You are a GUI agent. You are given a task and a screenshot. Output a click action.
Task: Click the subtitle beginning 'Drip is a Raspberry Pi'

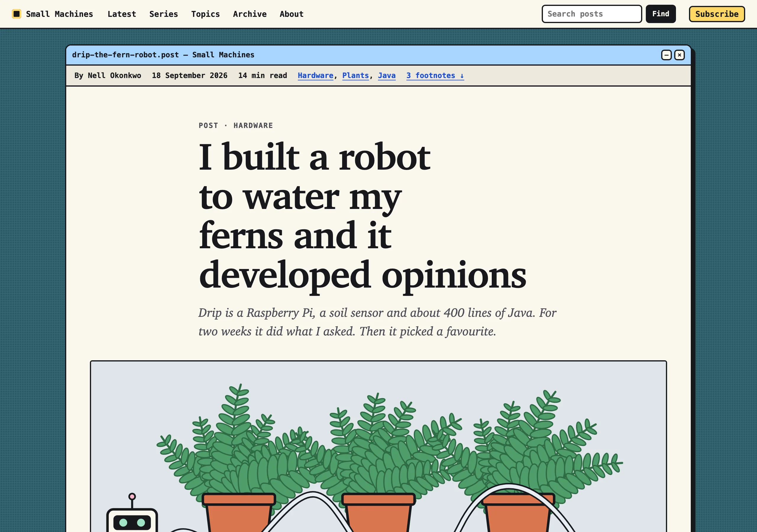pyautogui.click(x=377, y=322)
